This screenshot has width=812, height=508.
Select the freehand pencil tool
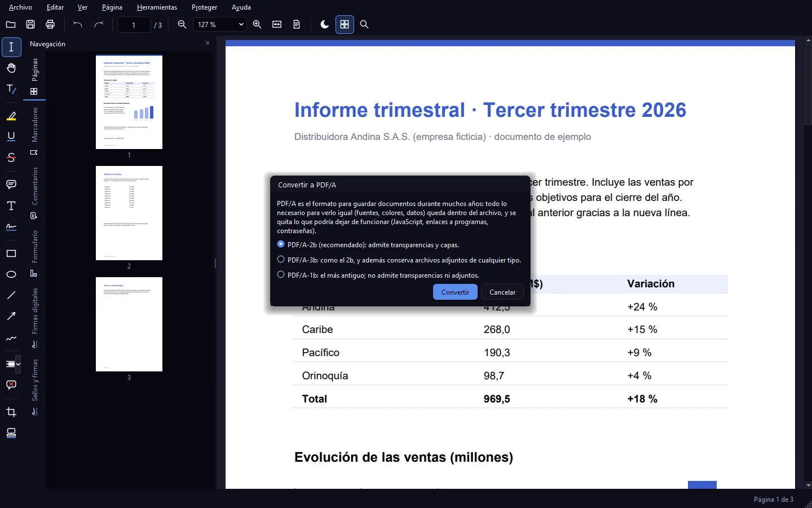11,339
